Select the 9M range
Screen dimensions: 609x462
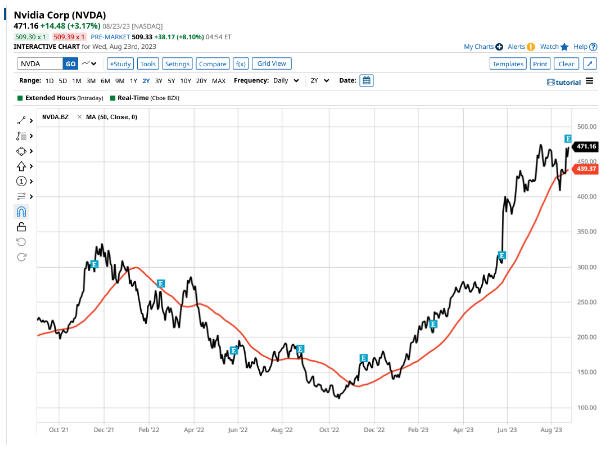pyautogui.click(x=120, y=81)
